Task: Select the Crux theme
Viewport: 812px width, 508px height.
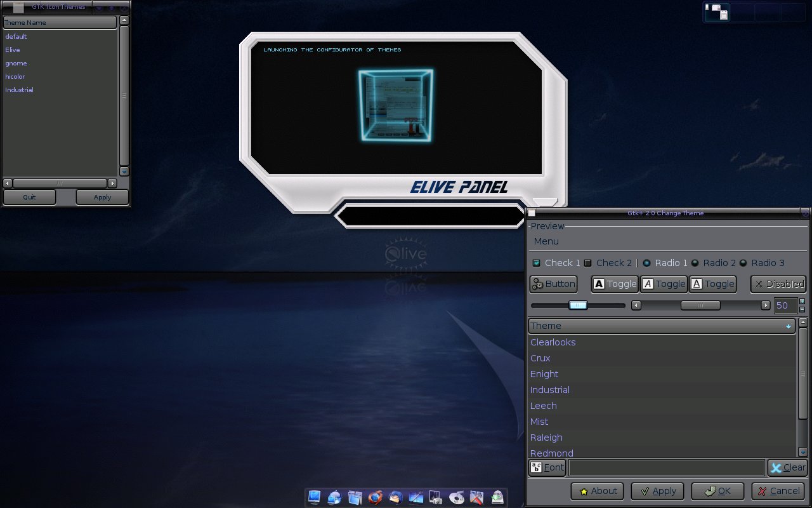Action: tap(662, 358)
